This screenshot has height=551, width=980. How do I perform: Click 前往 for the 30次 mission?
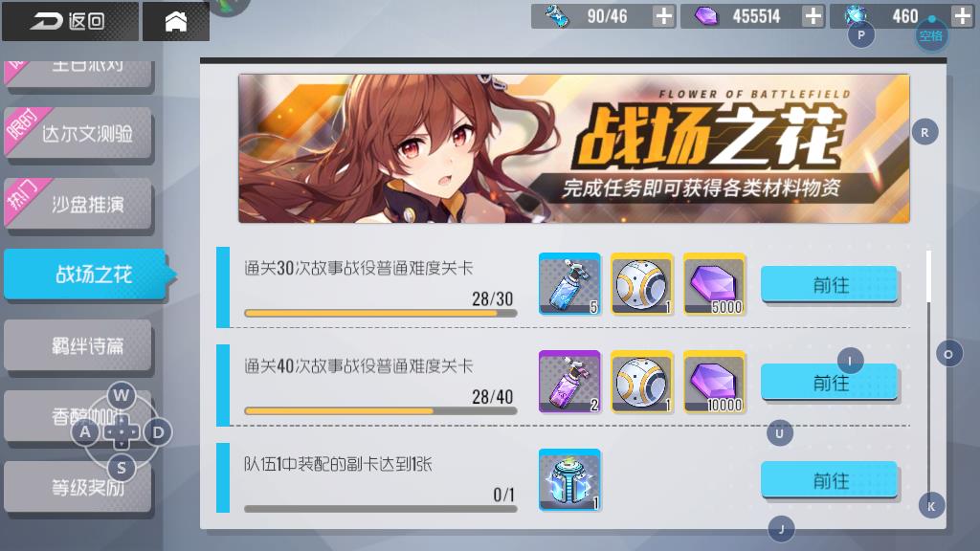(x=829, y=285)
